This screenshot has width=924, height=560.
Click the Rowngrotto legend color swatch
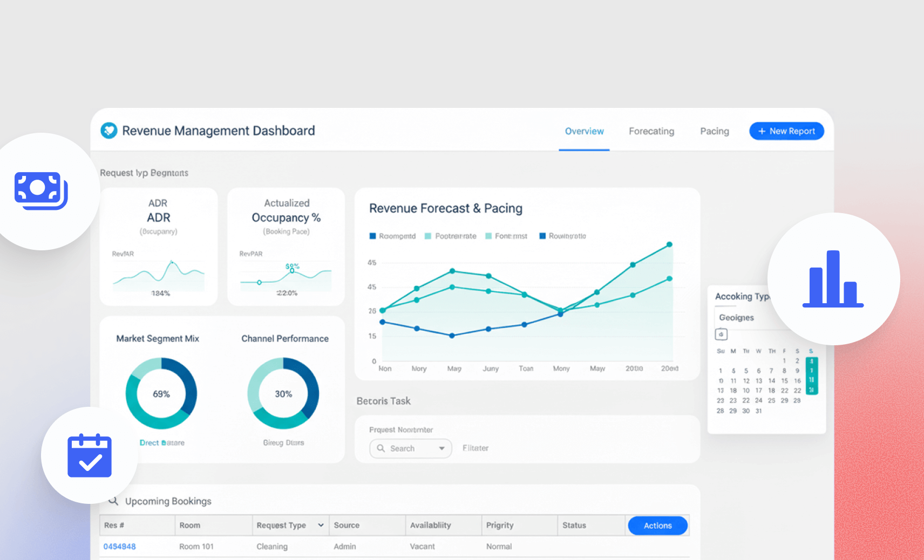[543, 236]
